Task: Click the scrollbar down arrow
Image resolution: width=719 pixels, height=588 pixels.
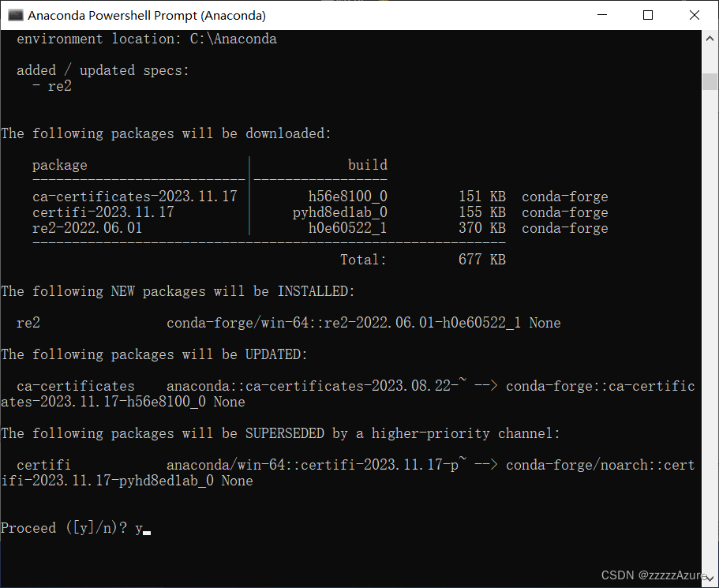Action: [x=710, y=577]
